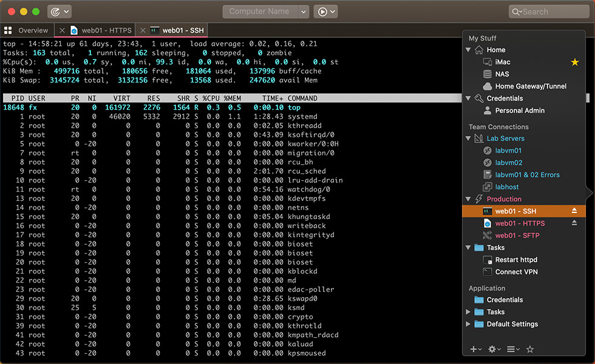Open the play button dropdown arrow
595x364 pixels.
pyautogui.click(x=333, y=12)
